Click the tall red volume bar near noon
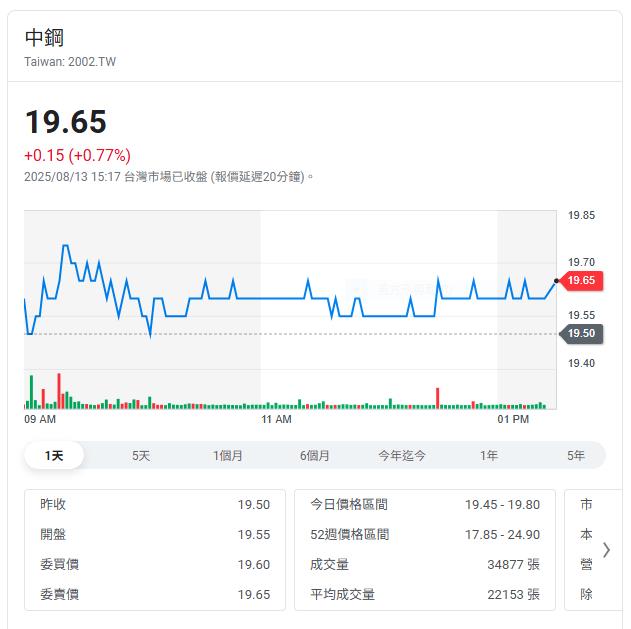This screenshot has height=629, width=631. (438, 398)
